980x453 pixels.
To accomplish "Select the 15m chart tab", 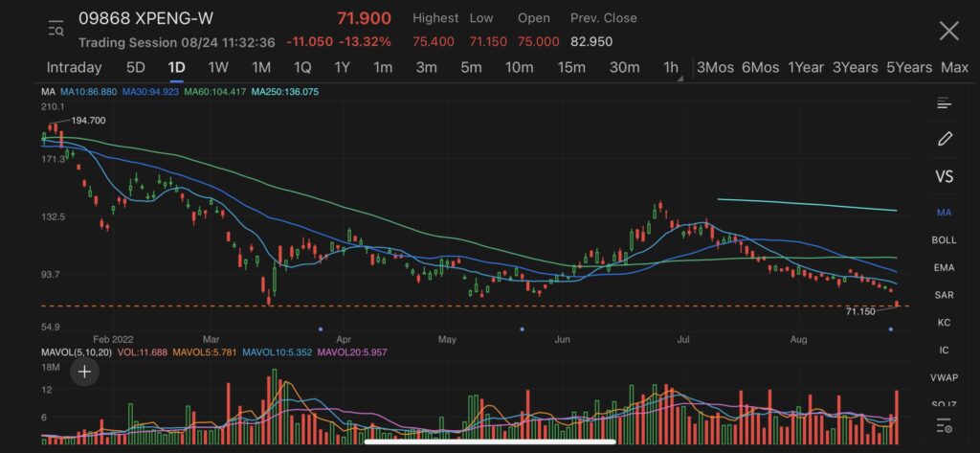I will (x=571, y=68).
